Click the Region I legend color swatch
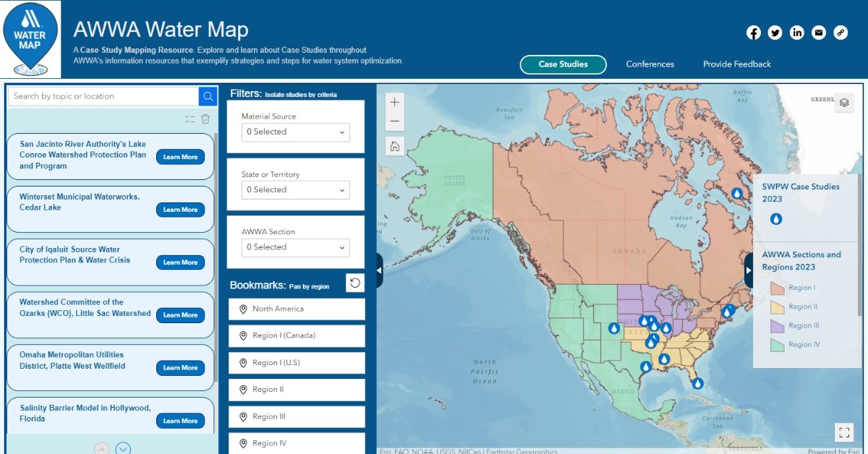Screen dimensions: 868x454 [x=777, y=288]
